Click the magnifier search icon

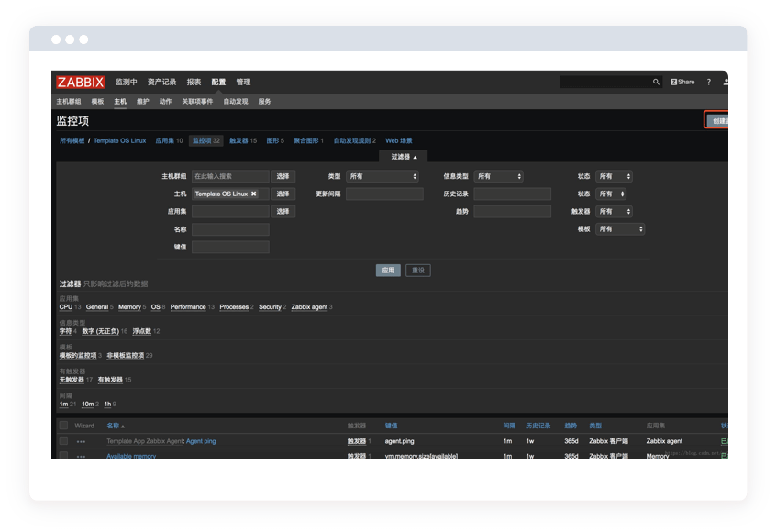(656, 83)
